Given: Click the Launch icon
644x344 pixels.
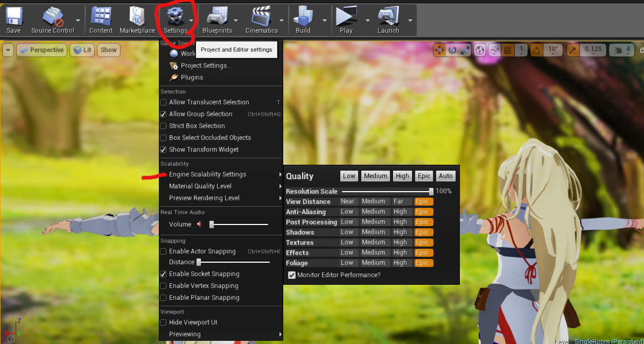Looking at the screenshot, I should 388,17.
